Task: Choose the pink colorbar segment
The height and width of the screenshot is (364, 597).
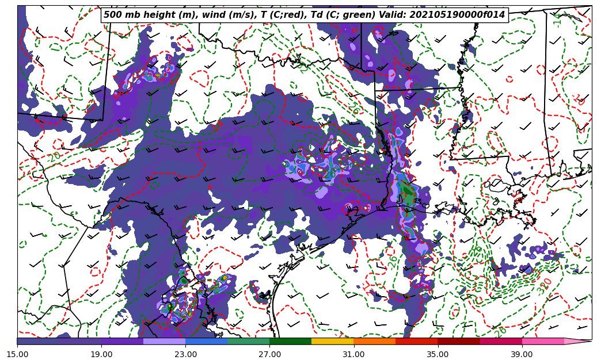Action: (x=542, y=341)
